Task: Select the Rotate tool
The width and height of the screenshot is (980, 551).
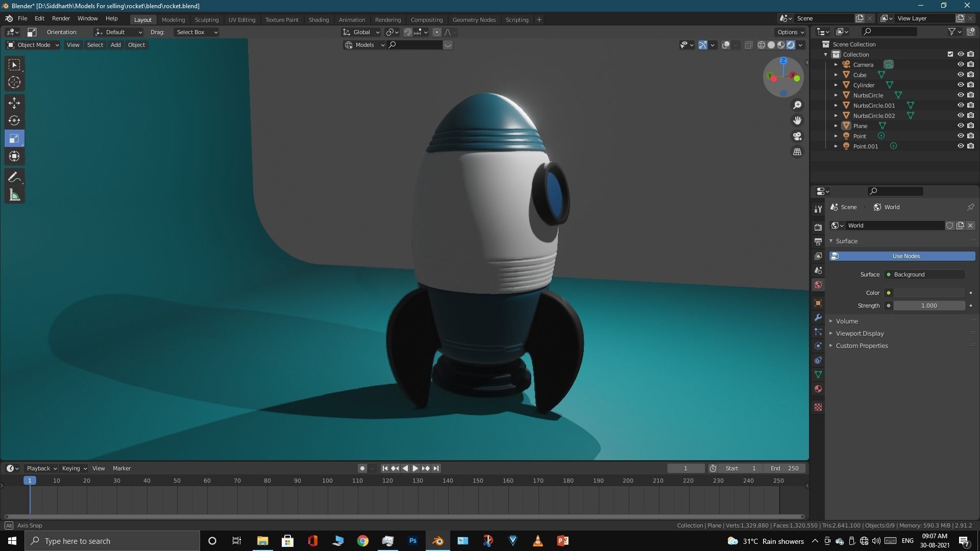Action: pyautogui.click(x=14, y=121)
